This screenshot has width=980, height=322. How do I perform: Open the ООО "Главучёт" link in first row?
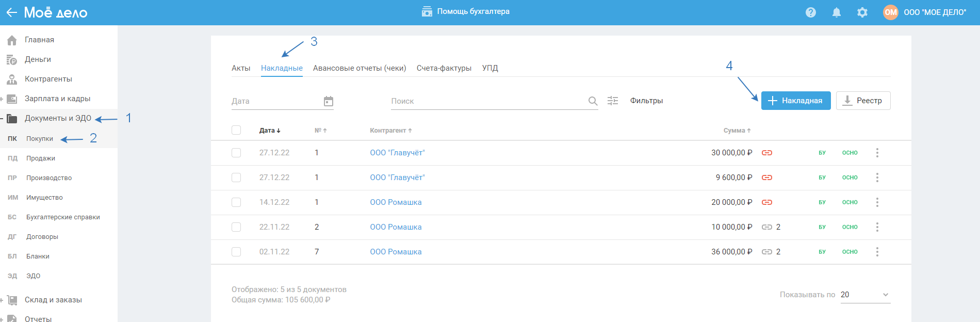(x=397, y=153)
